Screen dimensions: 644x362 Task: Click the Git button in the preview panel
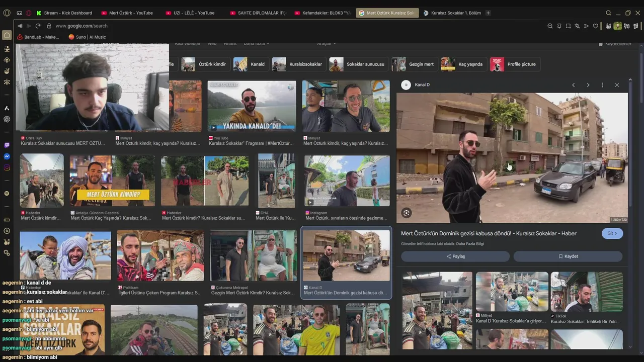coord(612,233)
